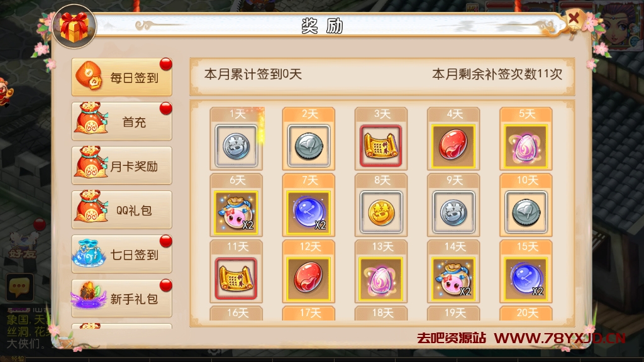Select the day 3 golden scroll reward
Viewport: 644px width, 362px height.
coord(380,146)
